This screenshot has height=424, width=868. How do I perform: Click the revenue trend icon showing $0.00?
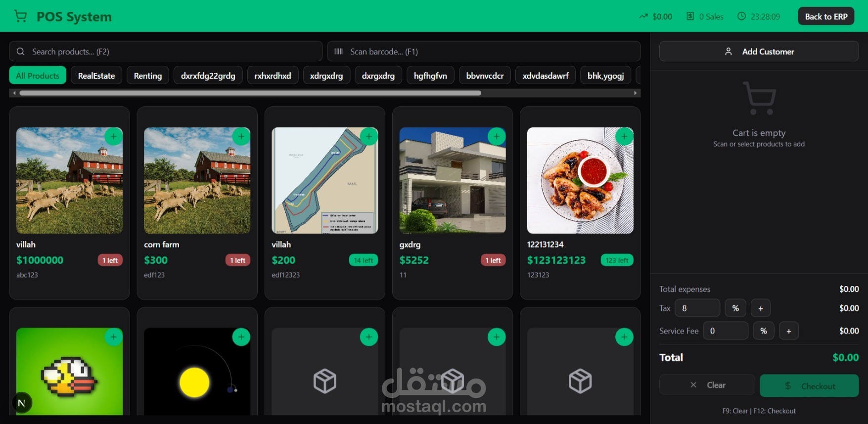click(643, 16)
